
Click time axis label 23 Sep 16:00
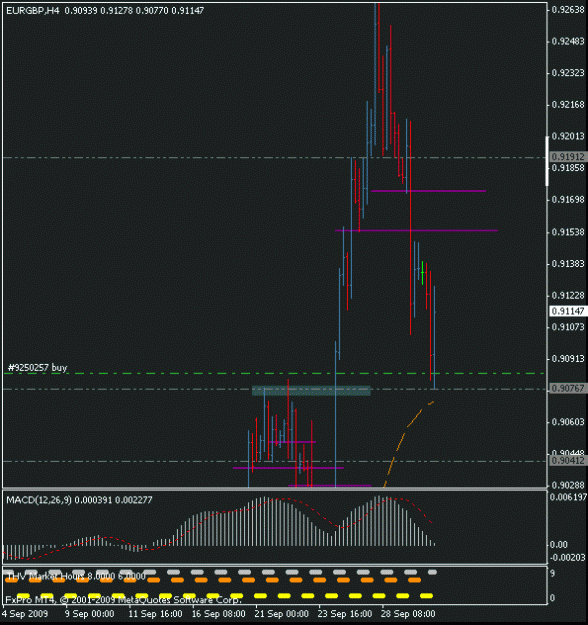(345, 614)
